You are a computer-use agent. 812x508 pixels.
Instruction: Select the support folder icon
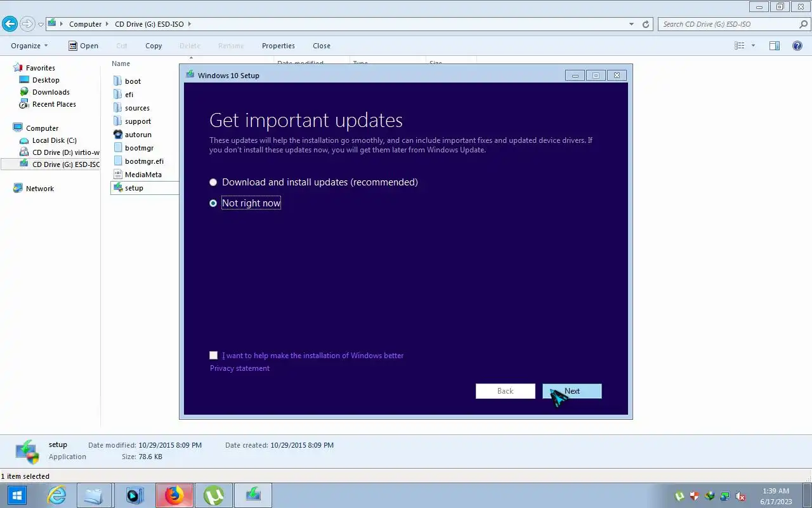117,121
